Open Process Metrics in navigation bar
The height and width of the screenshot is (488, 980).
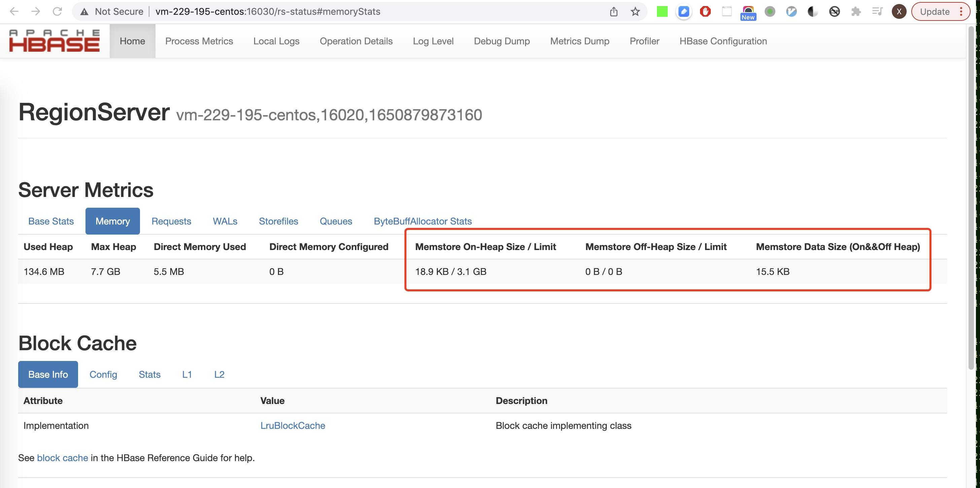pyautogui.click(x=199, y=41)
